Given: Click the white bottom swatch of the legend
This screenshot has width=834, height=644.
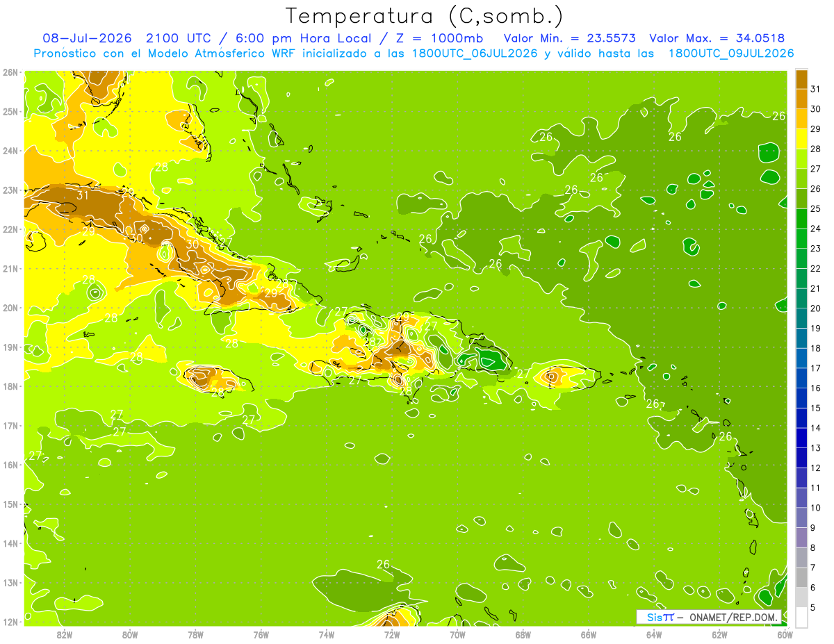Looking at the screenshot, I should click(x=801, y=617).
